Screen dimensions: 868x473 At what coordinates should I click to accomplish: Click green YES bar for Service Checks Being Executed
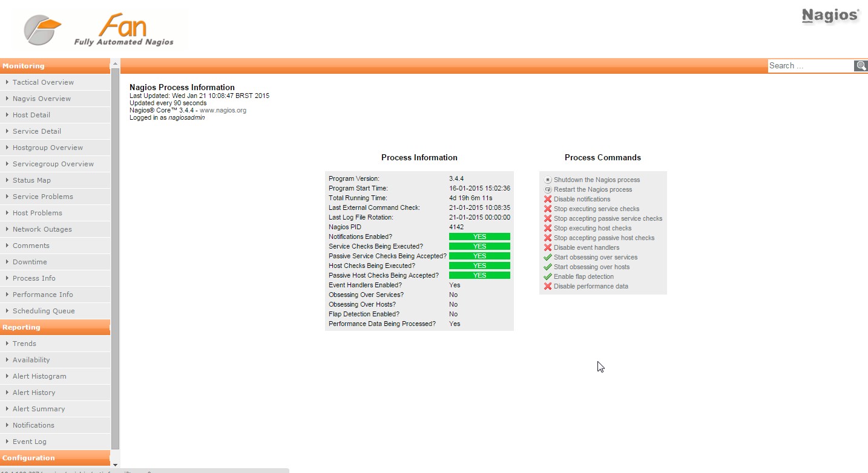[479, 246]
